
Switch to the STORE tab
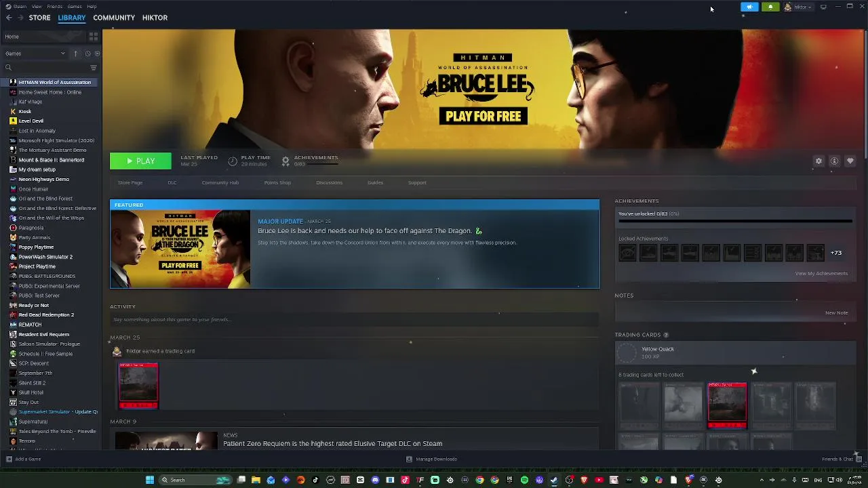39,18
